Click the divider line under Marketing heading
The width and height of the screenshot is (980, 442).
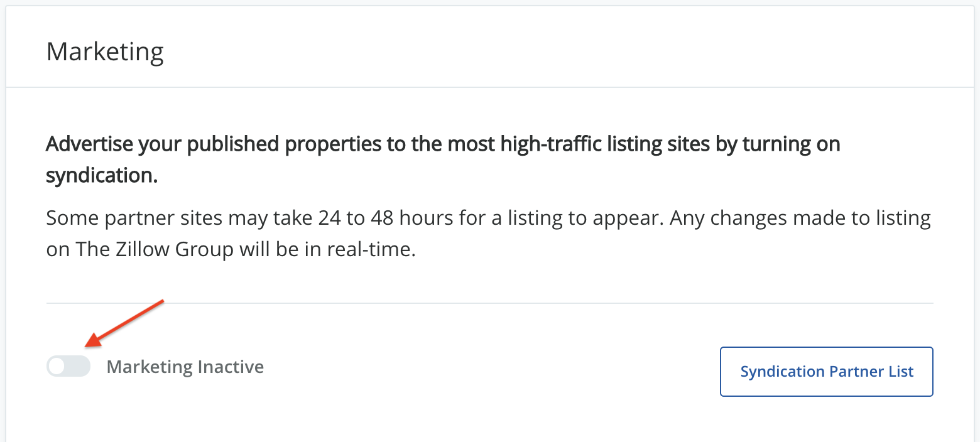click(489, 87)
